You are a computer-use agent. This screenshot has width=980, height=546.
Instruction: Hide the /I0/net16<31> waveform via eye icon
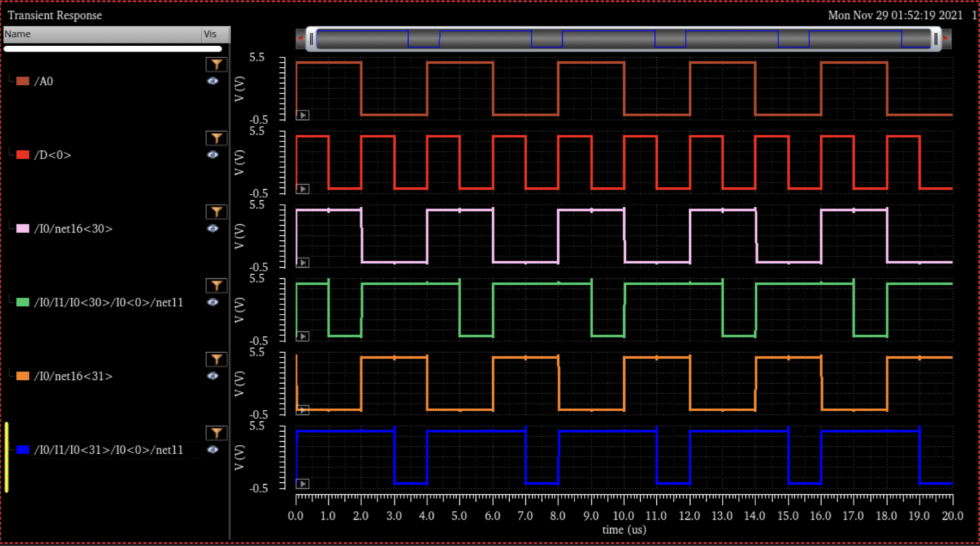coord(213,376)
